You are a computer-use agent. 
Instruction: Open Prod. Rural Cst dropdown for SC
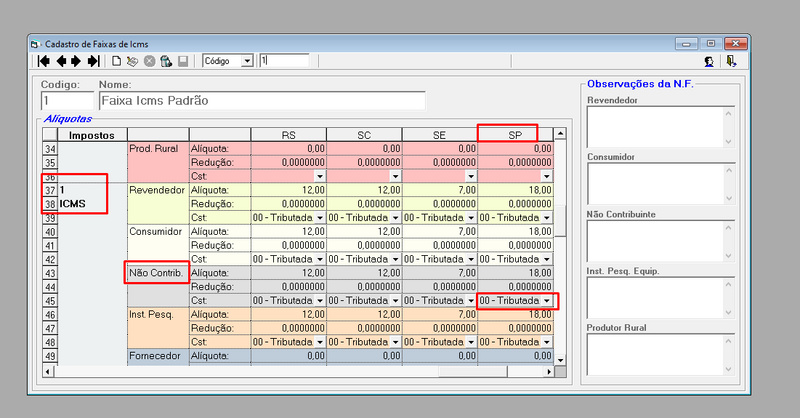[395, 177]
